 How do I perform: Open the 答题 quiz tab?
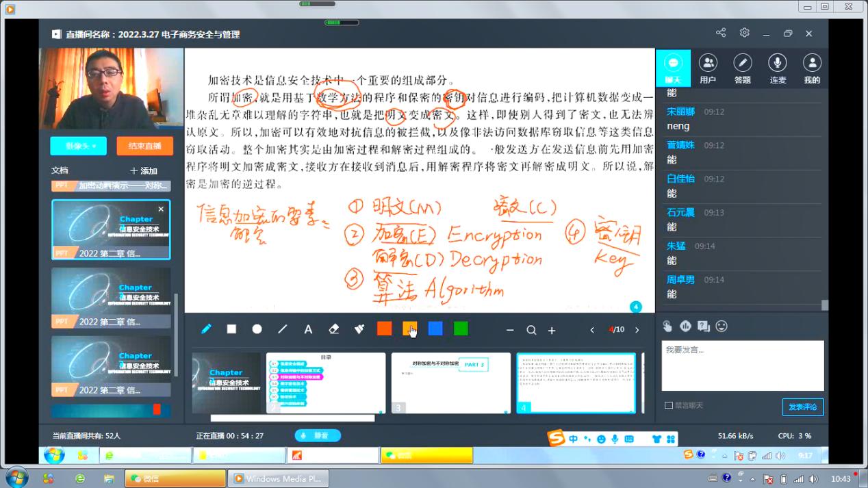point(742,68)
